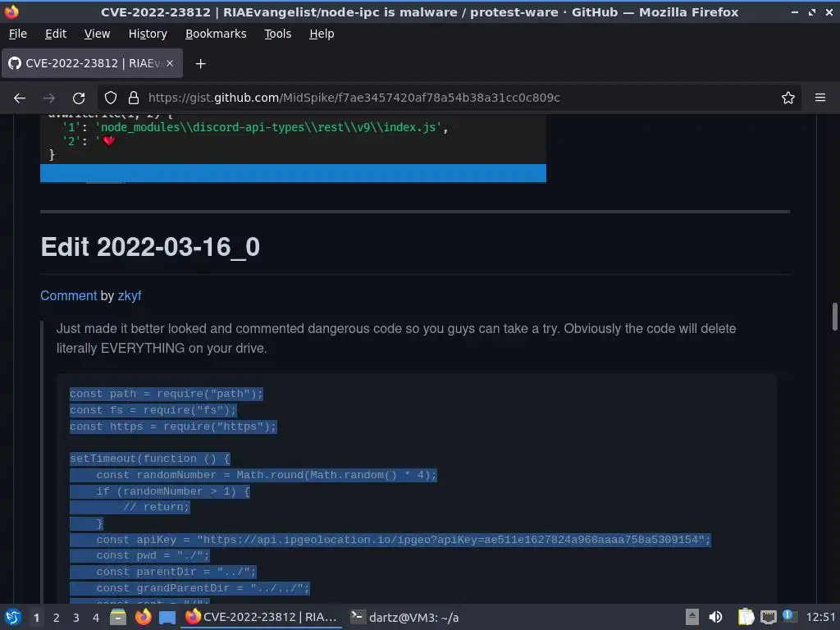This screenshot has width=840, height=630.
Task: Open the removable media tray icon
Action: 692,617
